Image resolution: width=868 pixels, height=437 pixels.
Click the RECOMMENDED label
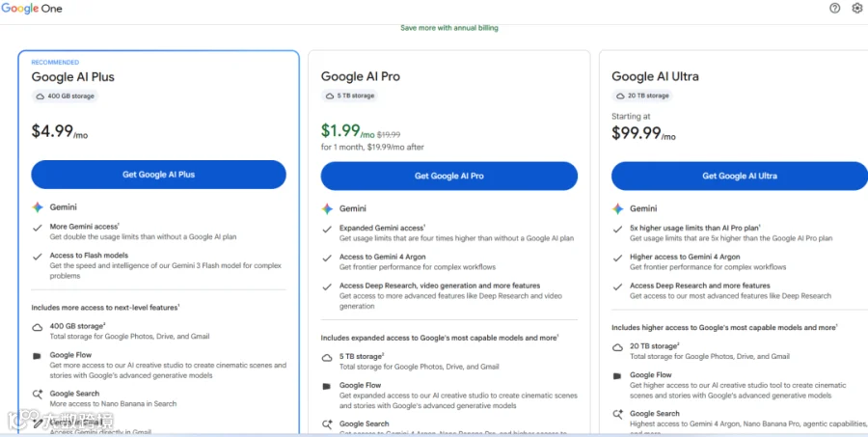coord(55,62)
